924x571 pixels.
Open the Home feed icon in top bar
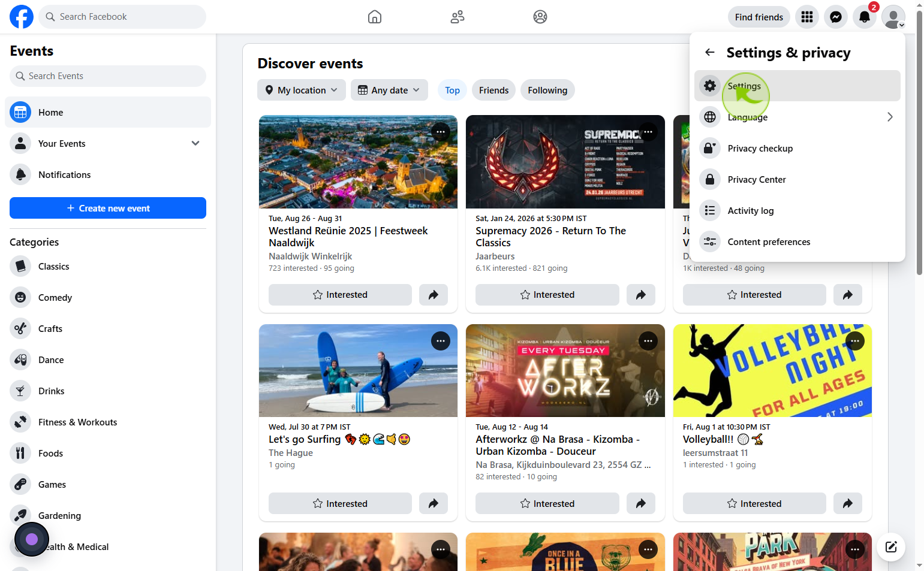point(375,17)
